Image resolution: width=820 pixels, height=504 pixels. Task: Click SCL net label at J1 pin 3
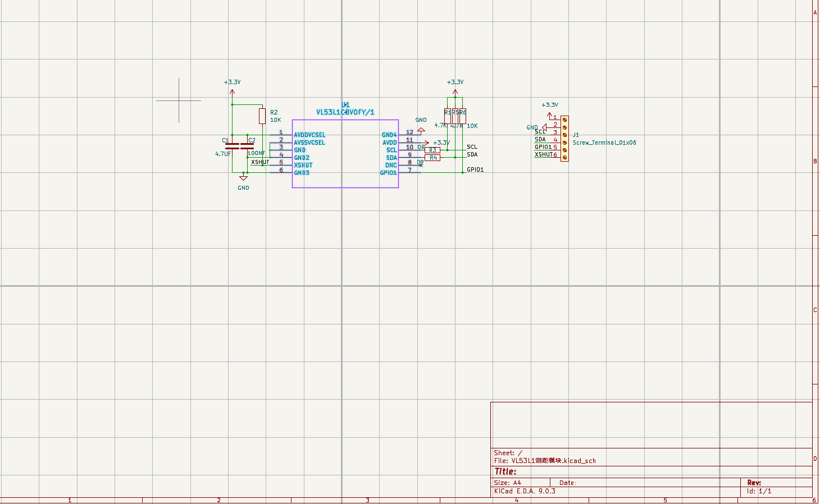click(x=540, y=132)
